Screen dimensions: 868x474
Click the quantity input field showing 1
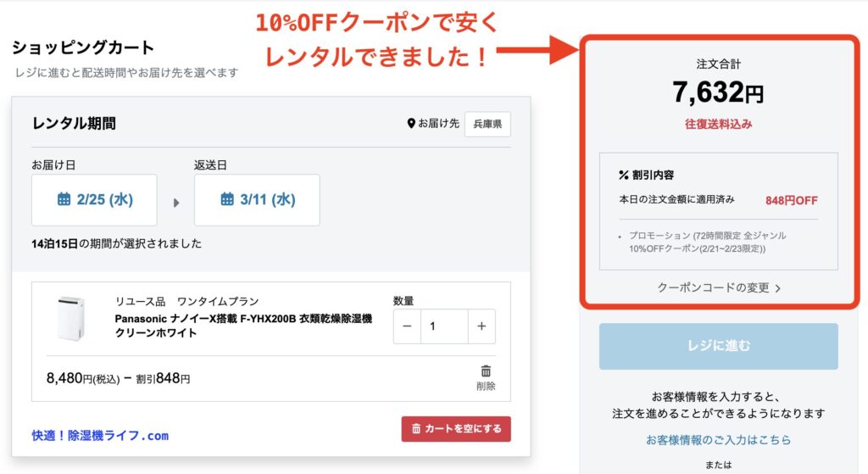click(444, 326)
